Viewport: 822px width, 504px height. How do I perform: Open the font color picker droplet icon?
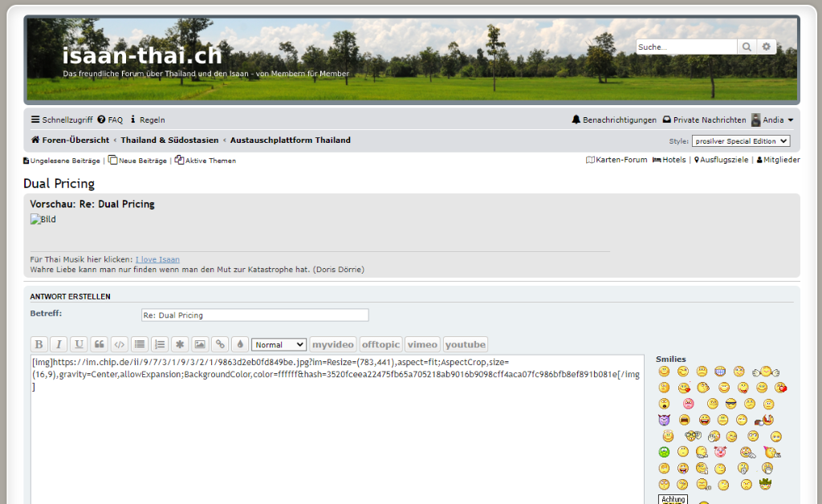[x=240, y=344]
